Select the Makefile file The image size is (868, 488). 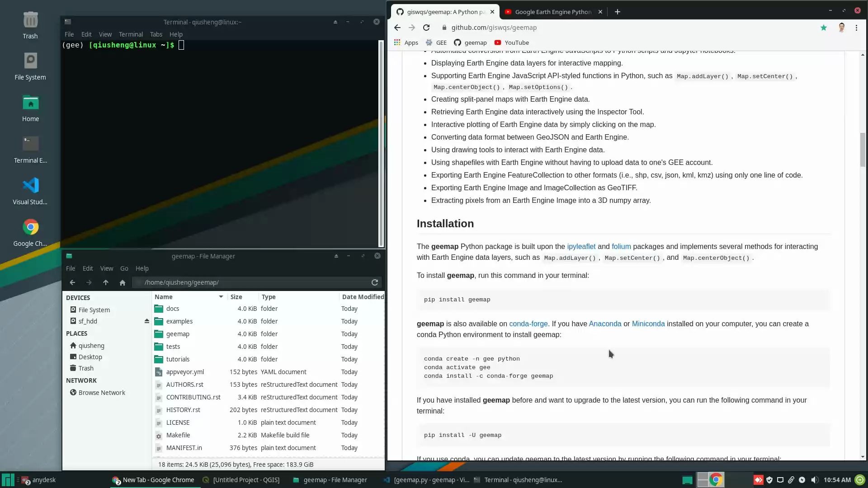(178, 435)
